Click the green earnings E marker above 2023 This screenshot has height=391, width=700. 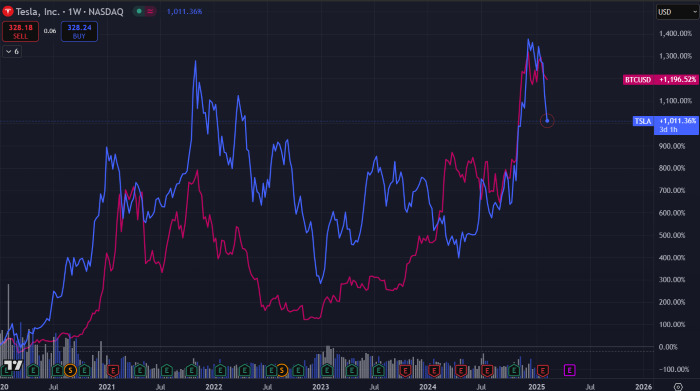(x=327, y=370)
